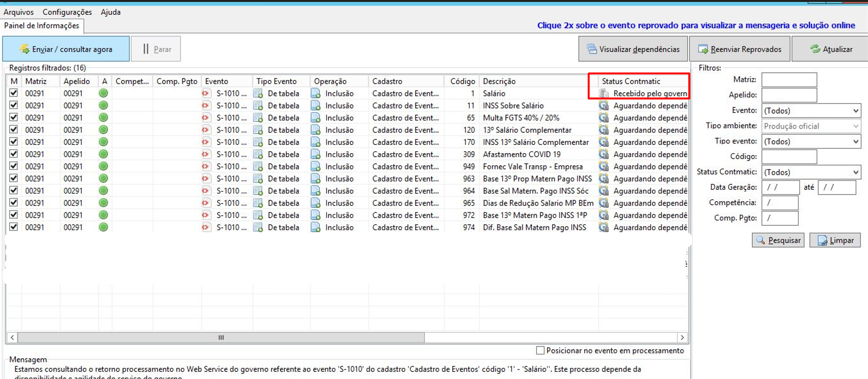Click the Aguardando status icon in code 964 row
Screen dimensions: 868x379
point(604,191)
